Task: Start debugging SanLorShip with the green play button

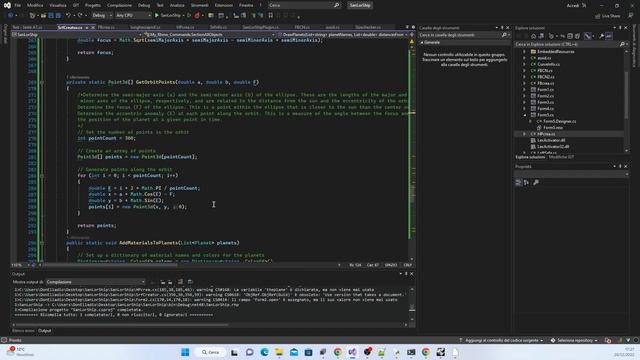Action: [157, 16]
